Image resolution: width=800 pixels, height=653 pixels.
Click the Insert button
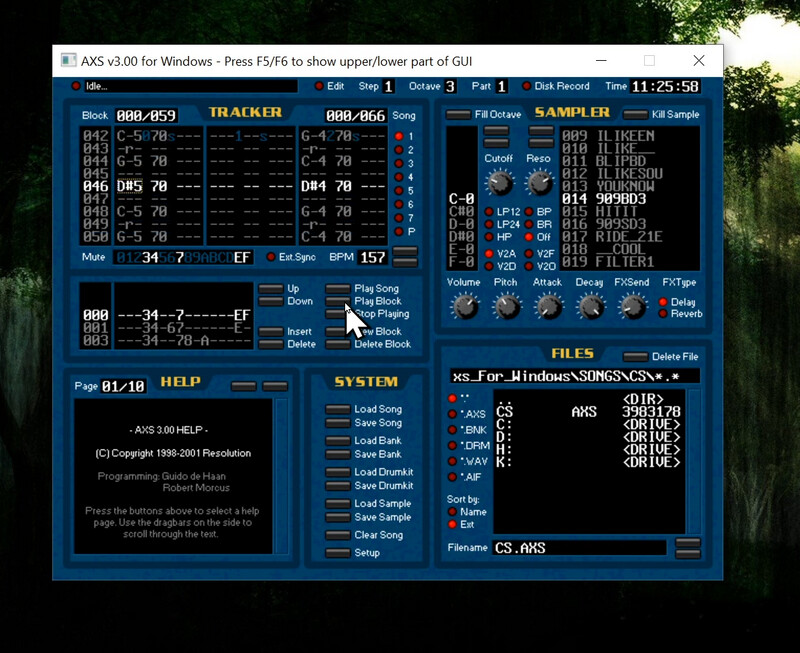[270, 332]
